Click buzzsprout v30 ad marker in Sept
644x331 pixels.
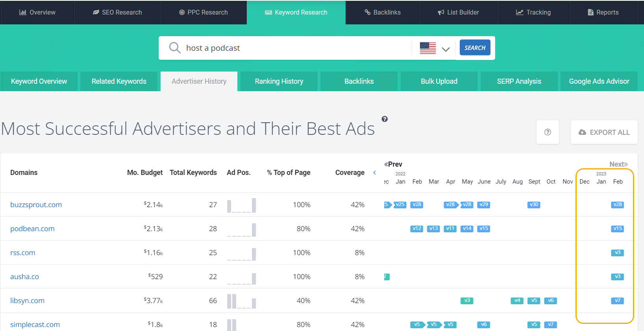[x=534, y=204]
